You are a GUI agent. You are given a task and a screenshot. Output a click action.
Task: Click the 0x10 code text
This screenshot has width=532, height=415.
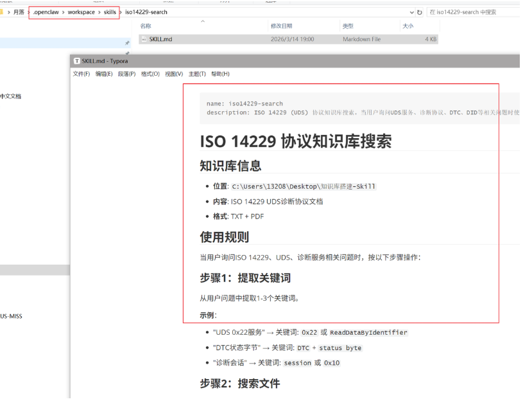[332, 363]
